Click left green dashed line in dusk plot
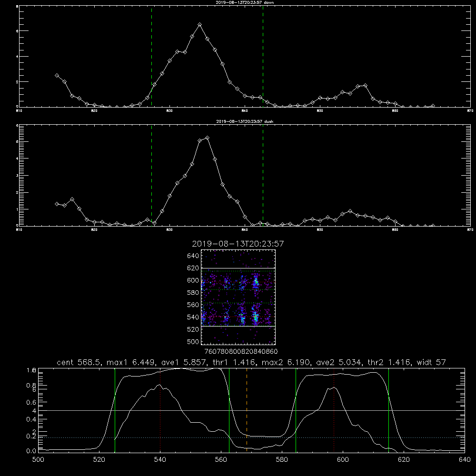Screen dimensions: 476x476 tap(151, 175)
